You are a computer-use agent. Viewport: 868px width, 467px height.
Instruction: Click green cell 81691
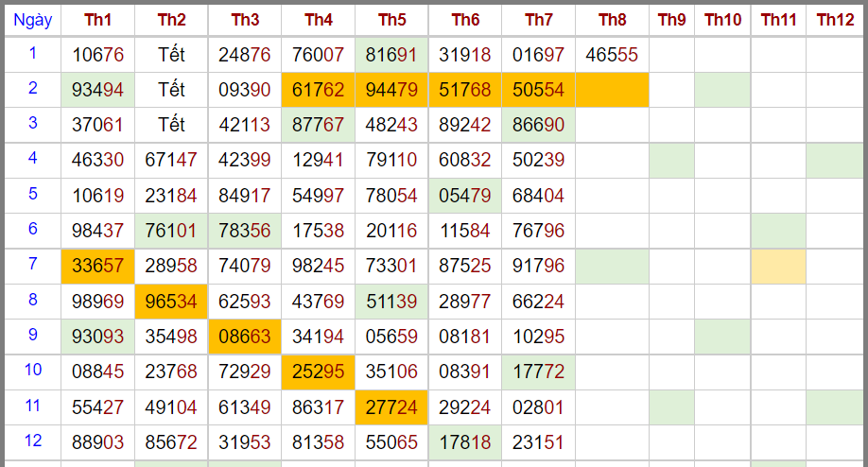tap(391, 55)
